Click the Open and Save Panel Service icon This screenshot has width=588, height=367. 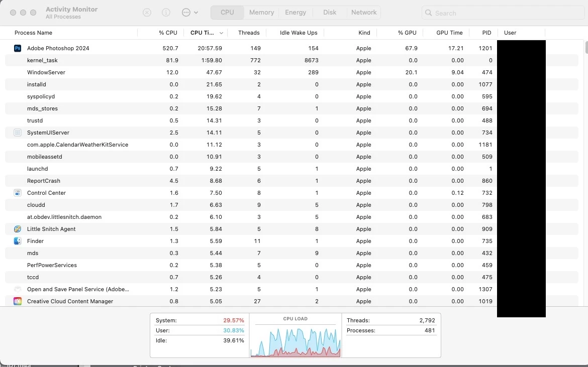coord(18,289)
